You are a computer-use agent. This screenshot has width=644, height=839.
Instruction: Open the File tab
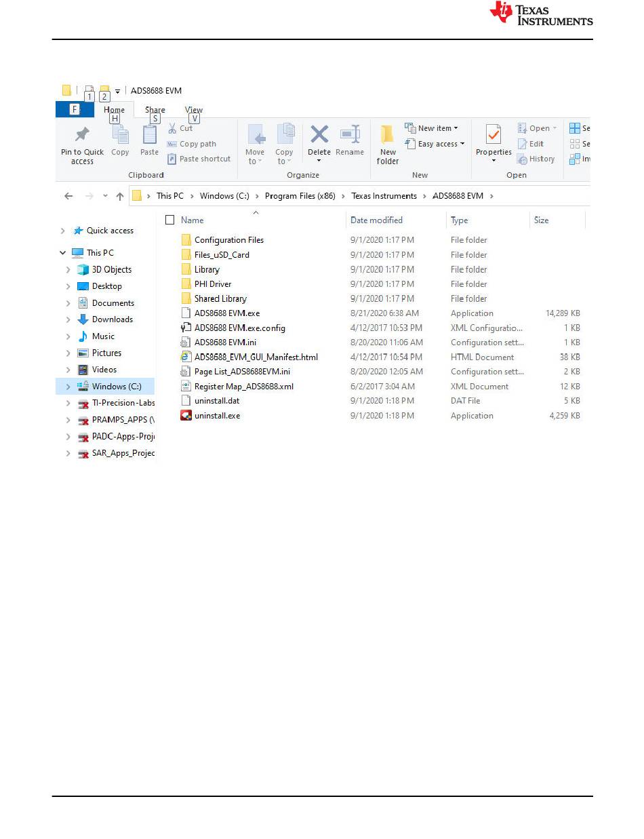tap(75, 110)
